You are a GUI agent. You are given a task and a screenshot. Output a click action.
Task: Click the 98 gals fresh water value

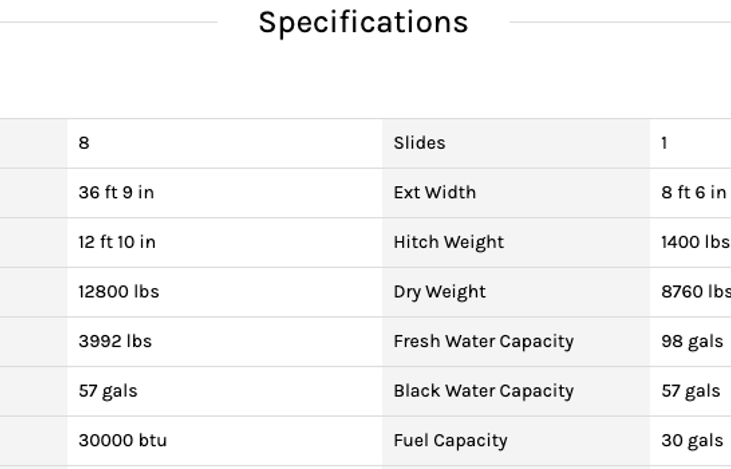(692, 341)
